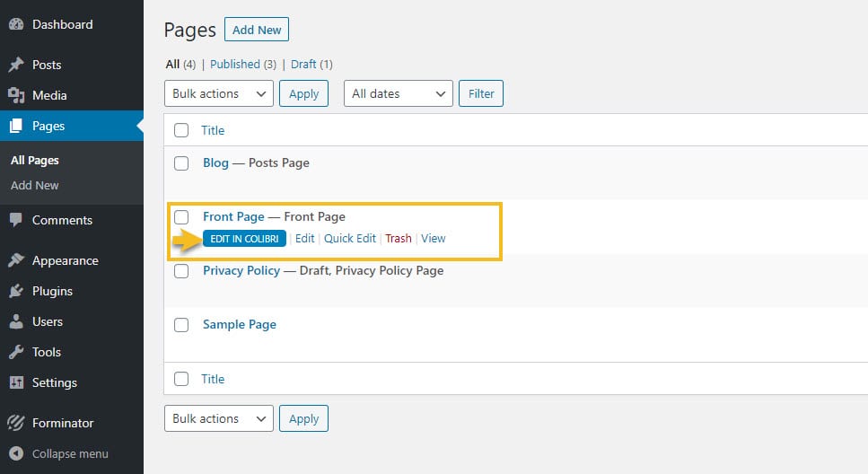The image size is (868, 474).
Task: Tick the select-all checkbox in table header
Action: [x=181, y=130]
